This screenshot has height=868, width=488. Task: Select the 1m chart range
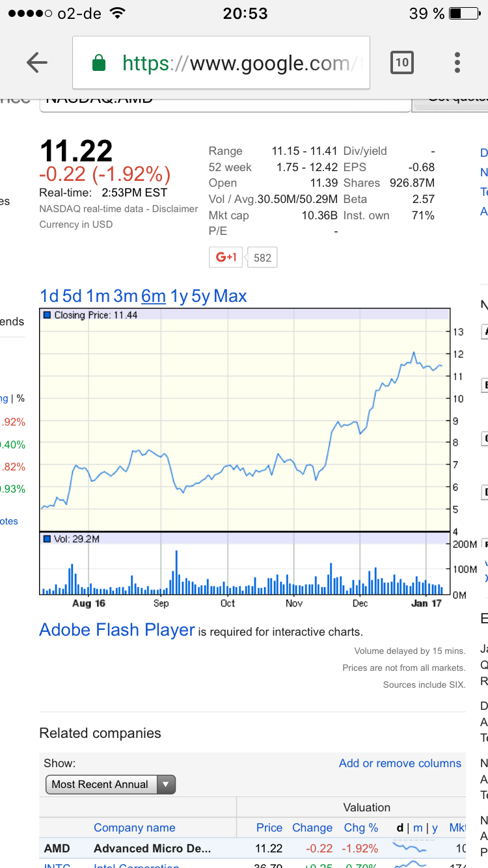[x=98, y=296]
